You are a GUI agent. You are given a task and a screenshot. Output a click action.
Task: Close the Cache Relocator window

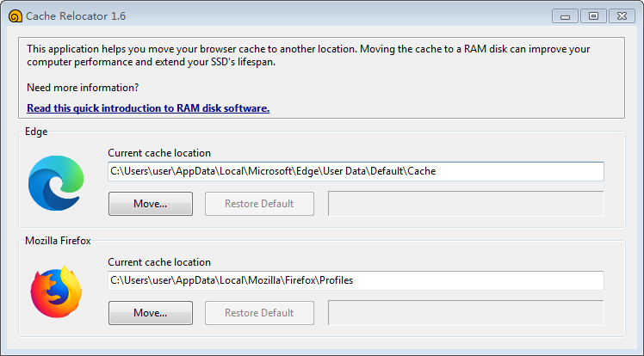(x=620, y=15)
